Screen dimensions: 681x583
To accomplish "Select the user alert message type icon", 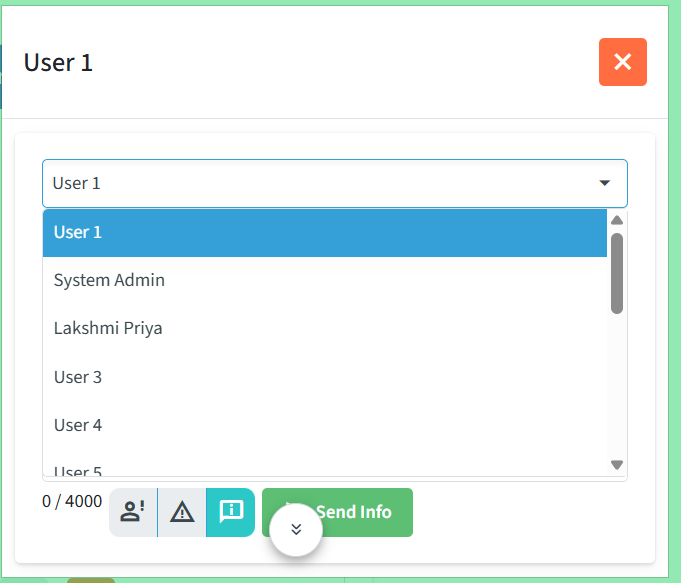I will pos(133,512).
